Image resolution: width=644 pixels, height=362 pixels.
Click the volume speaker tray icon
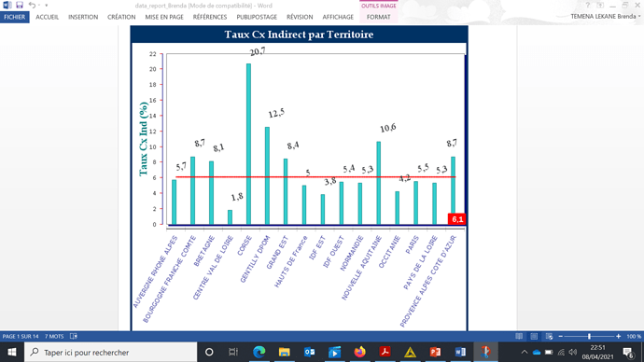[x=573, y=352]
